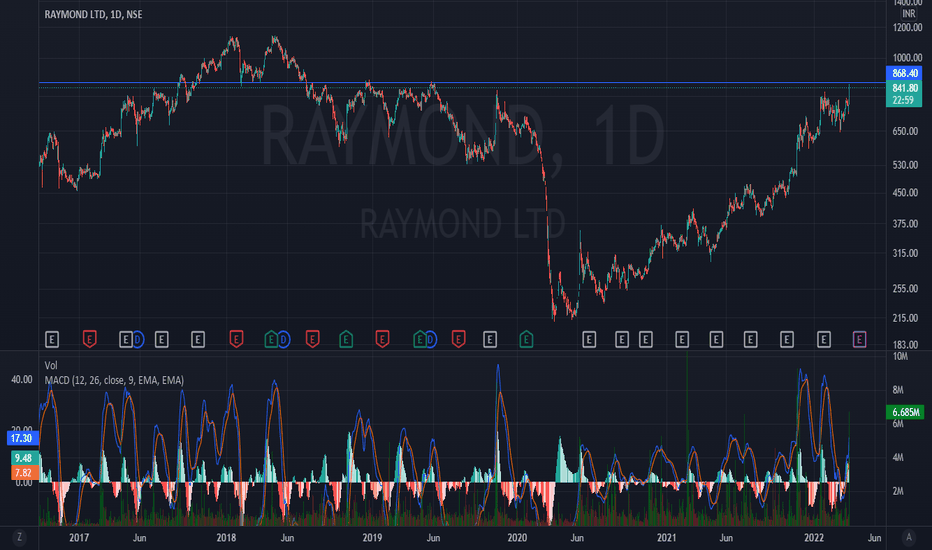Click the 1000.00 price axis tick
The height and width of the screenshot is (550, 932).
[907, 58]
